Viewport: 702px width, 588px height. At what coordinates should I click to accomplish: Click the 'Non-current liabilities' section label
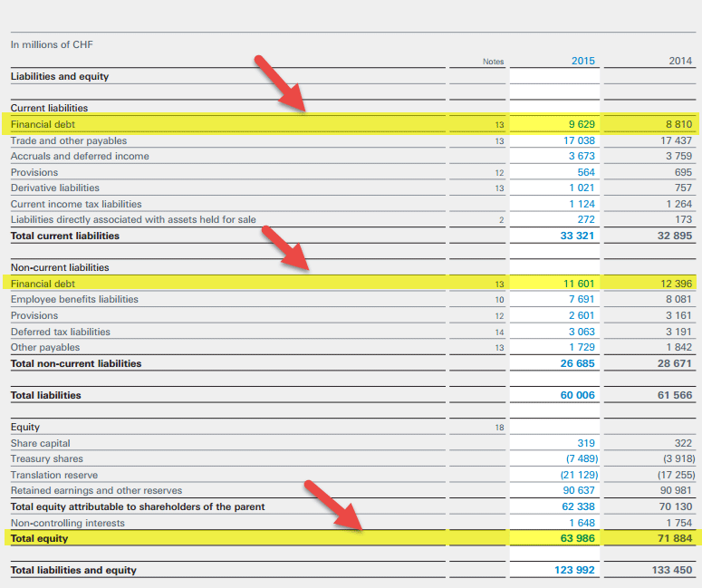60,268
